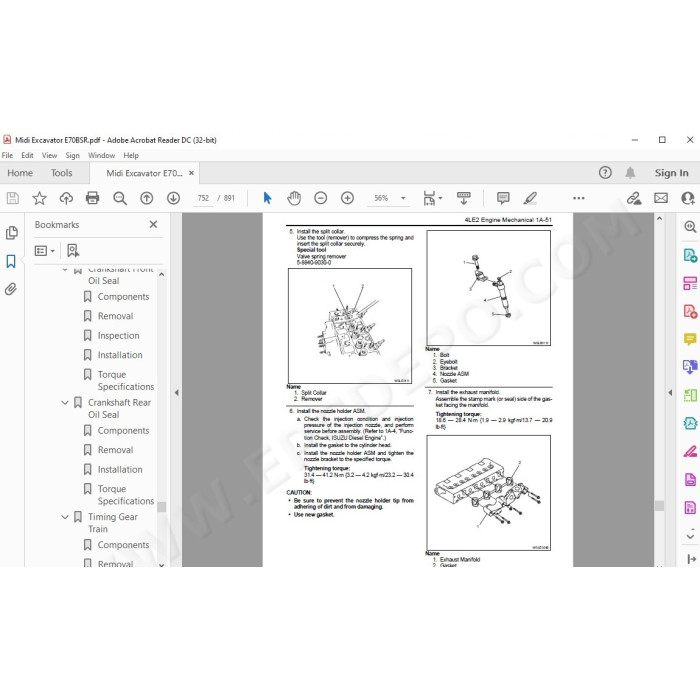Open the right pane search tool

690,227
